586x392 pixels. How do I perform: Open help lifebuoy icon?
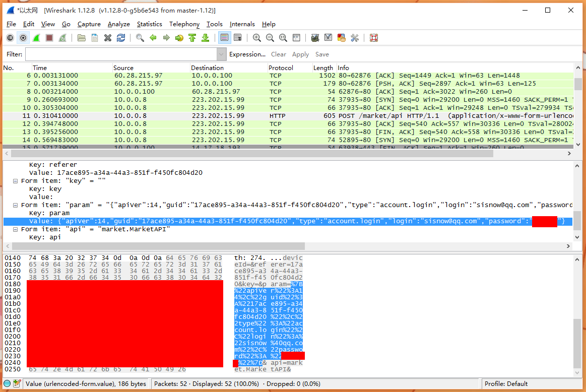click(374, 38)
